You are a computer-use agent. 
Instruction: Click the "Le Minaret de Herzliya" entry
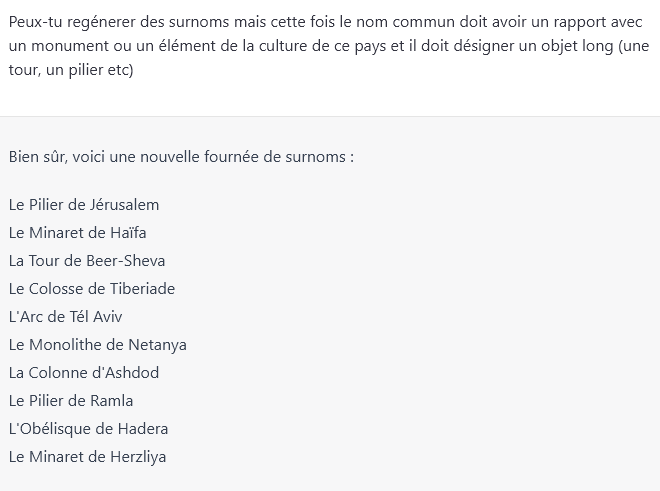point(88,457)
